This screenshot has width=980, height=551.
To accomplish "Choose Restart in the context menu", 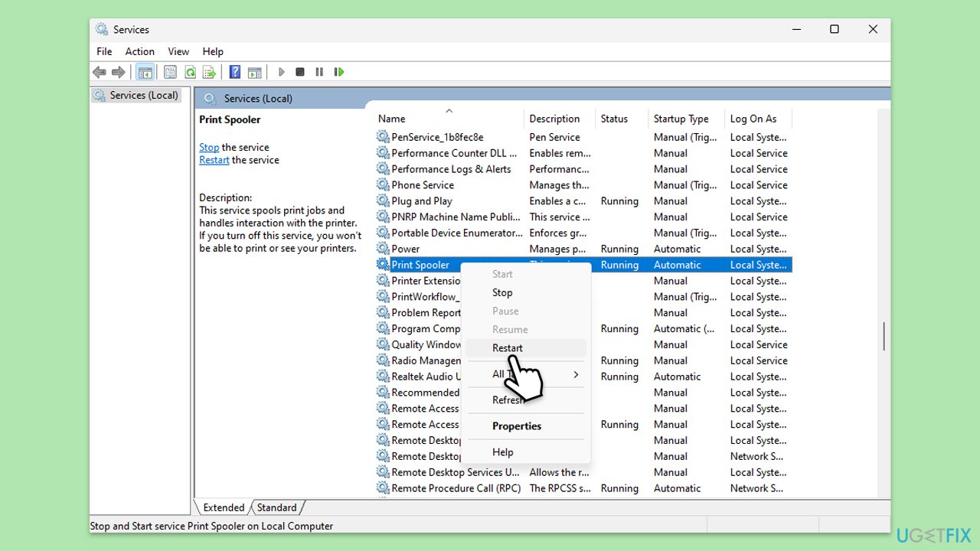I will (526, 347).
